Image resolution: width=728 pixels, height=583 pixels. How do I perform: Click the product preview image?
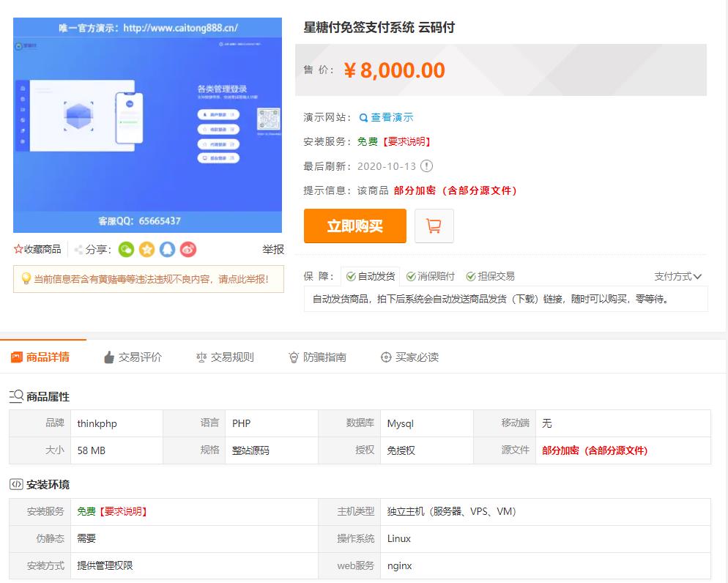(148, 125)
